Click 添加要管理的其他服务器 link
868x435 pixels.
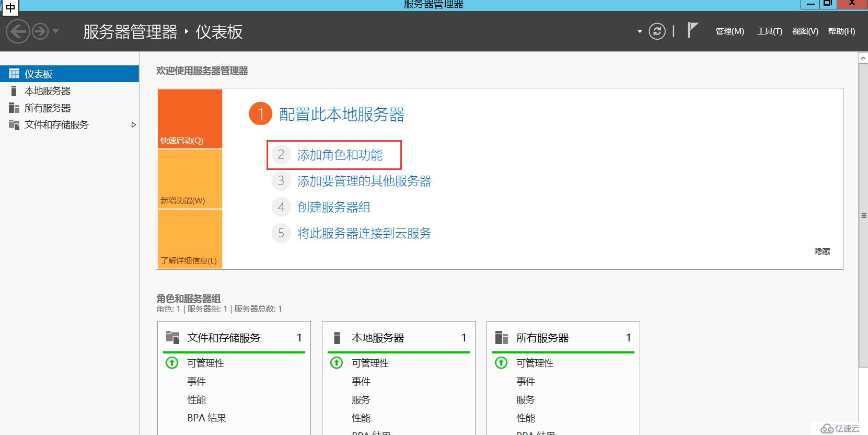[x=364, y=181]
